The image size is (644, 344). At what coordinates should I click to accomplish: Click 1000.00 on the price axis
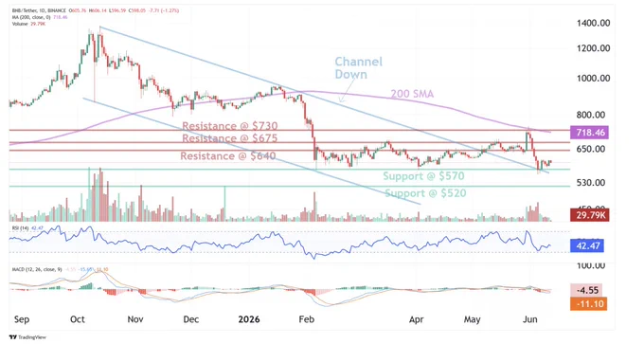coord(593,78)
